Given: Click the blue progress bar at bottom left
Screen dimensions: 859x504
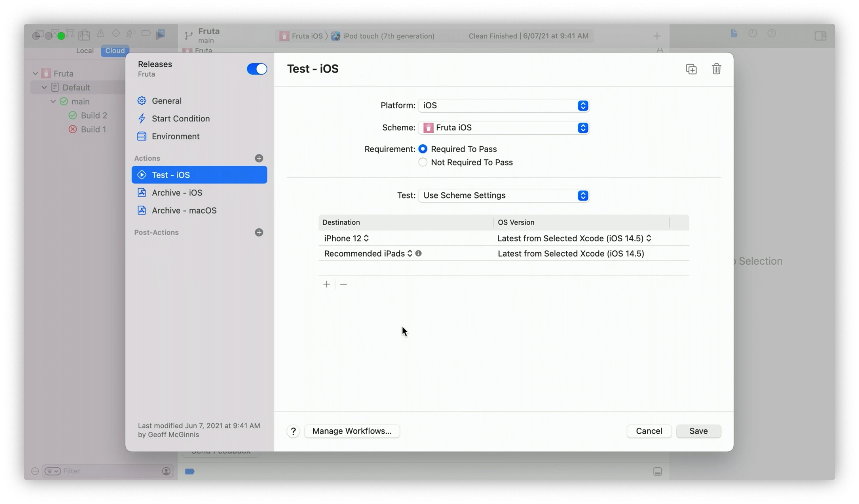Looking at the screenshot, I should [x=190, y=471].
